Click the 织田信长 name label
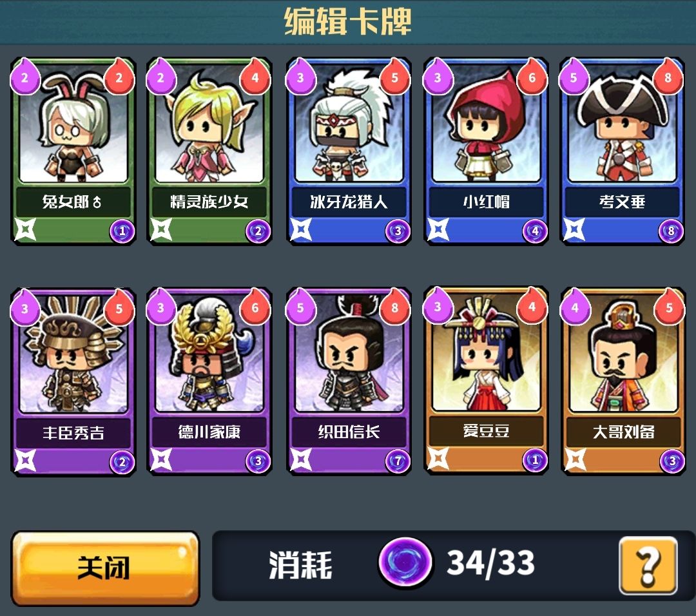 pyautogui.click(x=349, y=432)
